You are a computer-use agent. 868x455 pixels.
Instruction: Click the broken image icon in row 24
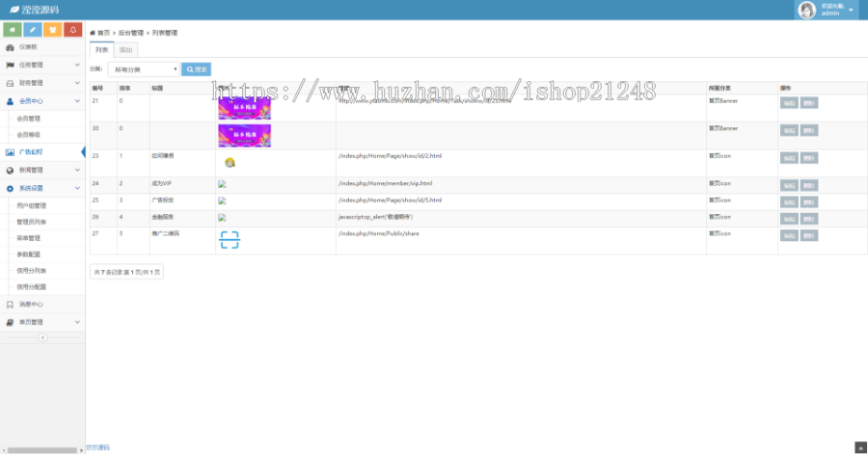point(222,184)
